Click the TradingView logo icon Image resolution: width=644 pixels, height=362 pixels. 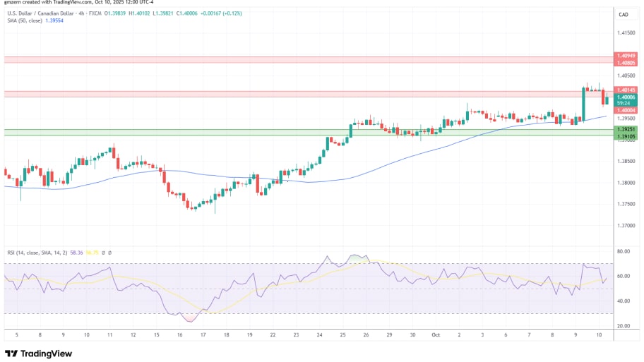12,354
